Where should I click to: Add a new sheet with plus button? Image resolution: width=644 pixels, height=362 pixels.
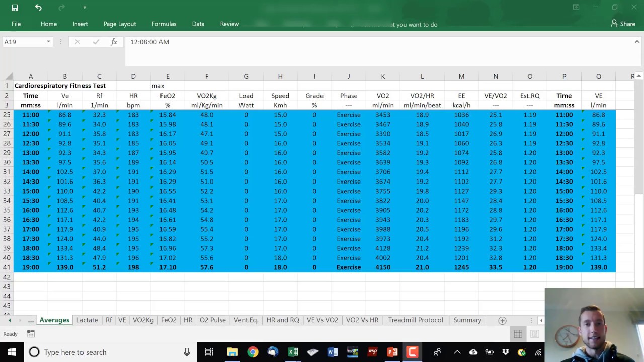[502, 320]
